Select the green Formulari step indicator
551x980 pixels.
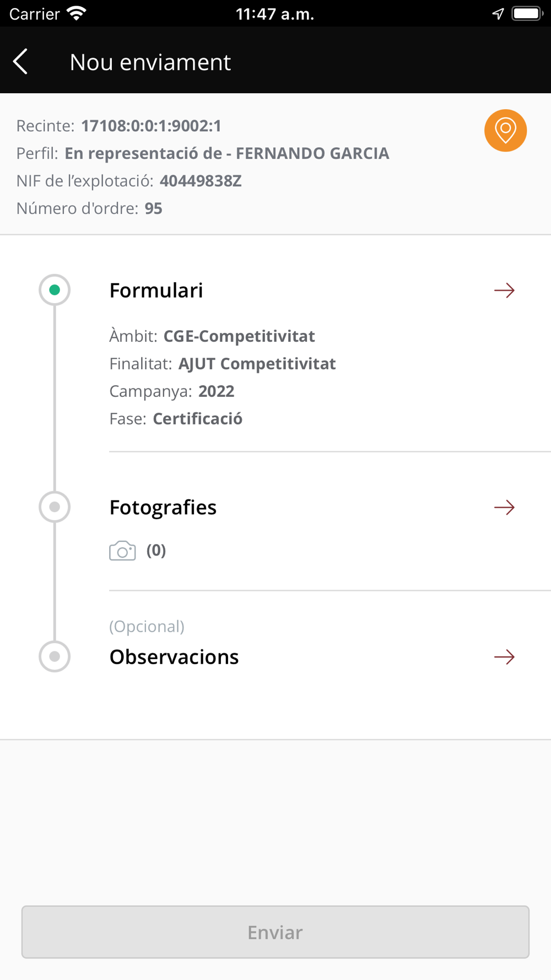click(55, 290)
